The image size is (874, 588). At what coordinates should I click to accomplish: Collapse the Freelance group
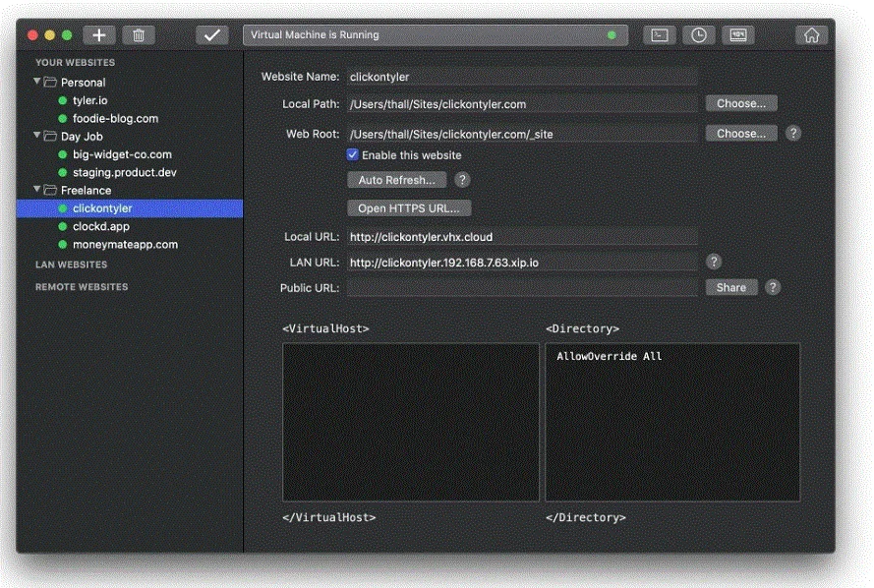click(x=36, y=190)
